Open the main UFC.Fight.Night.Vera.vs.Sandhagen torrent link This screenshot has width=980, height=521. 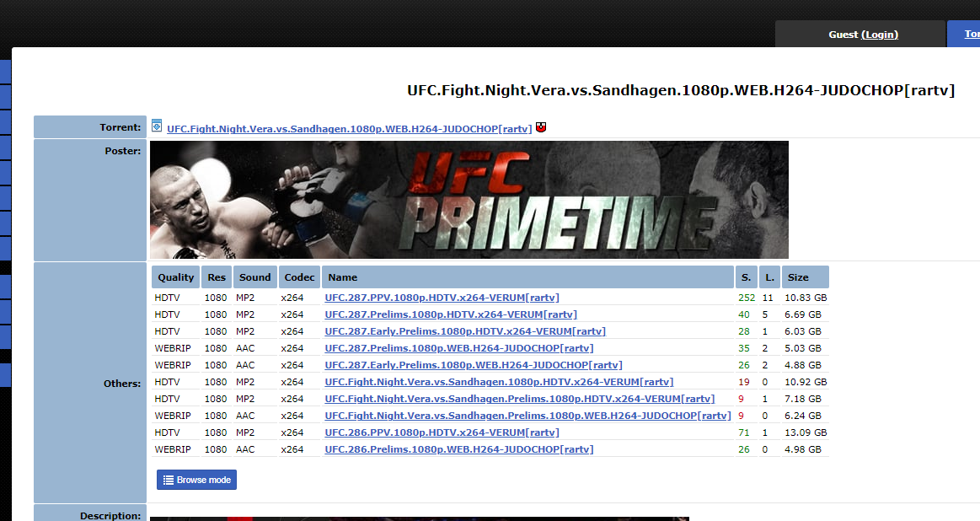350,128
